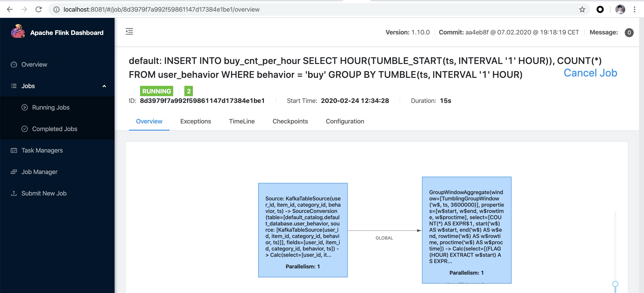Click the Overview sidebar navigation icon
The image size is (644, 293).
click(14, 64)
